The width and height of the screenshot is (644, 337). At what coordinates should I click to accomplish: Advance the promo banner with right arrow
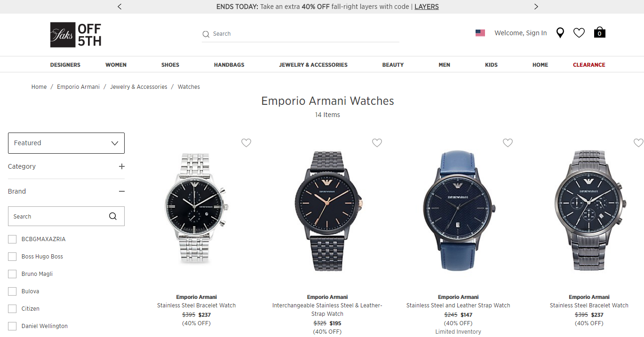point(536,7)
